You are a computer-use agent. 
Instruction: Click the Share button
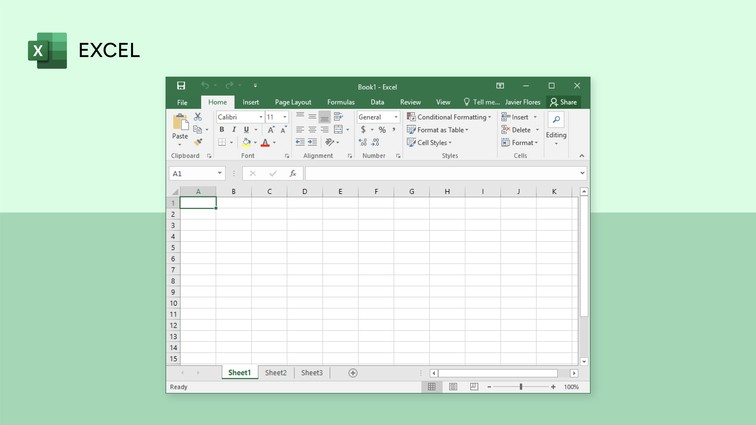pos(563,102)
